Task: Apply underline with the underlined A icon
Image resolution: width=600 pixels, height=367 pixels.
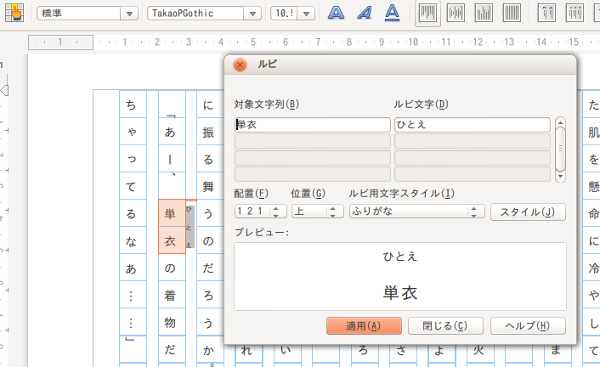Action: click(392, 13)
